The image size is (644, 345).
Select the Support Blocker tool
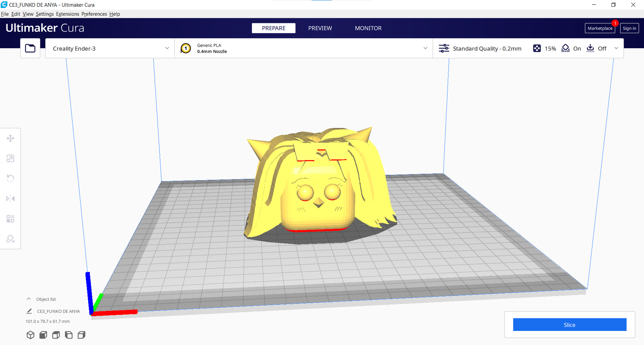pos(10,239)
